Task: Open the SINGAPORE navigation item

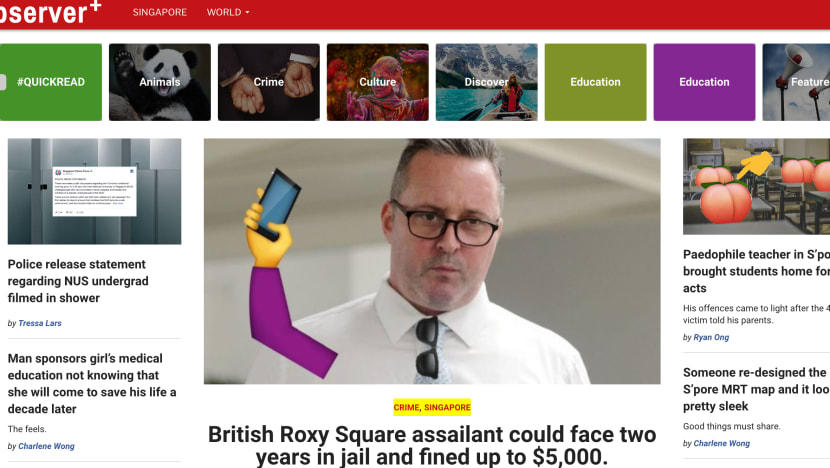Action: click(x=159, y=12)
